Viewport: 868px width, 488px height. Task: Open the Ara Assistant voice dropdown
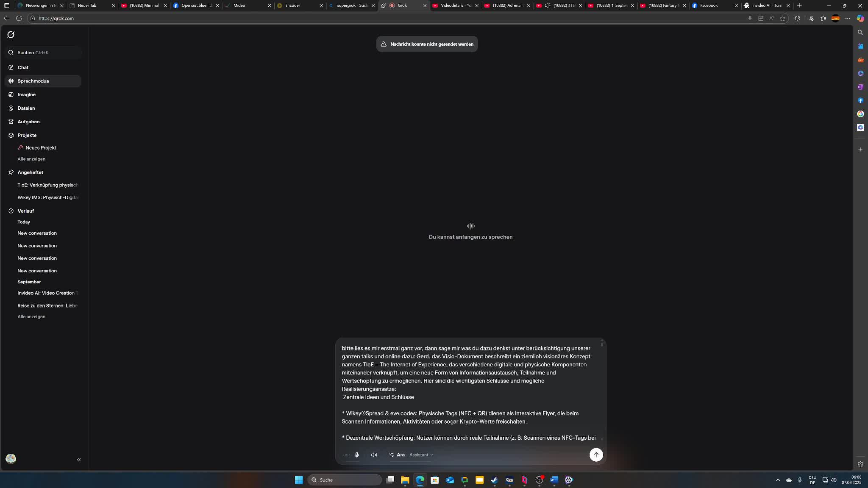coord(411,455)
